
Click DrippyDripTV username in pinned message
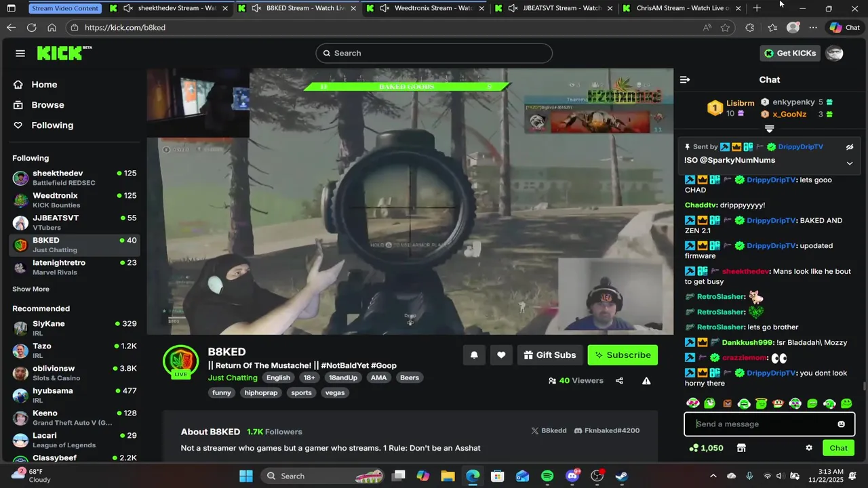[800, 146]
